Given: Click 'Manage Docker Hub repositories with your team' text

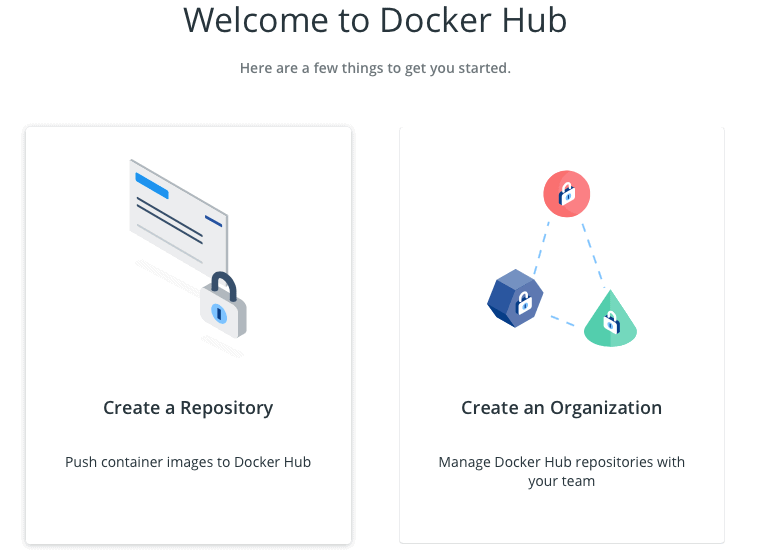Looking at the screenshot, I should 561,471.
